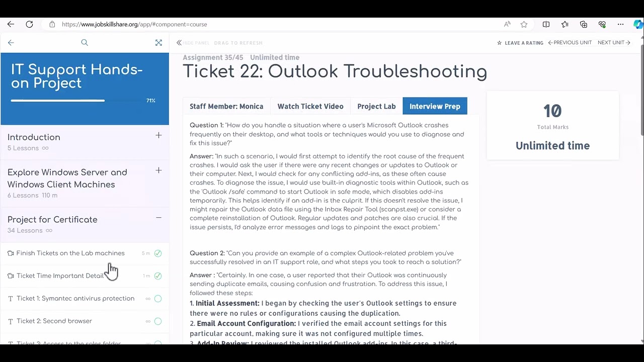Open the Staff Member: Monica tab

point(226,106)
